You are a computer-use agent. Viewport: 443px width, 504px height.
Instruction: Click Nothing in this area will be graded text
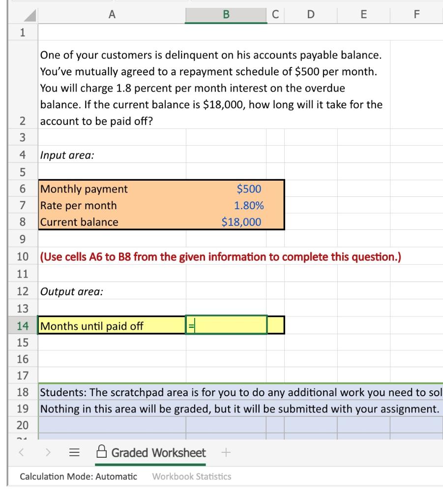239,409
